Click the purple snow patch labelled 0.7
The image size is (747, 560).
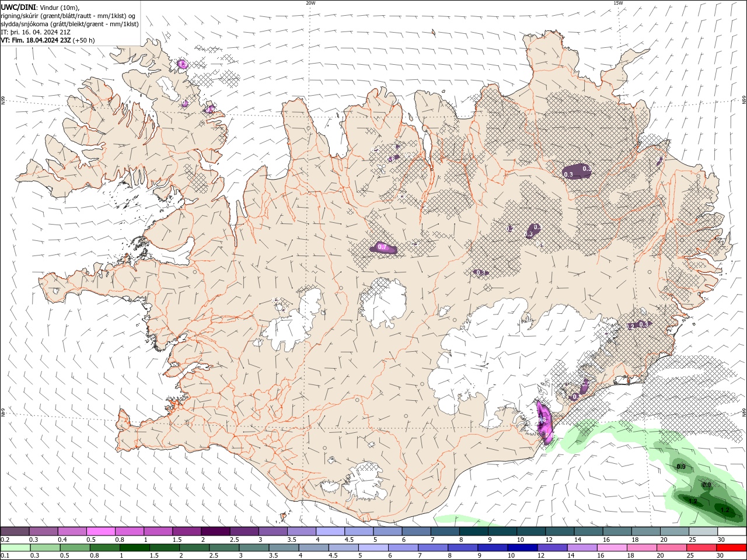pyautogui.click(x=383, y=248)
